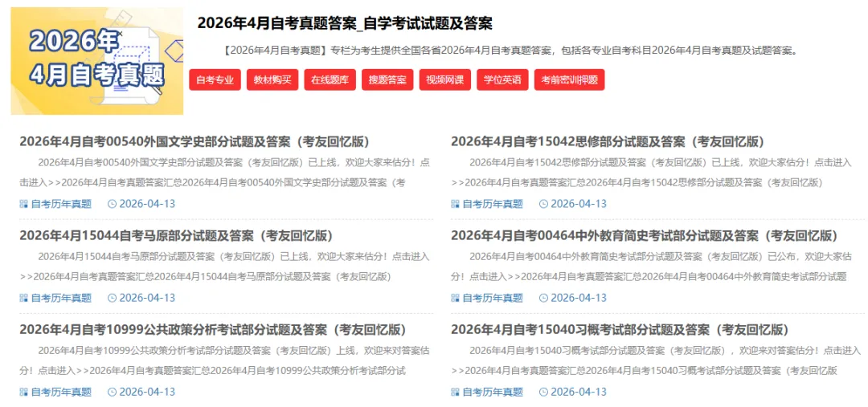Click the clock icon under 15040习概

click(543, 393)
